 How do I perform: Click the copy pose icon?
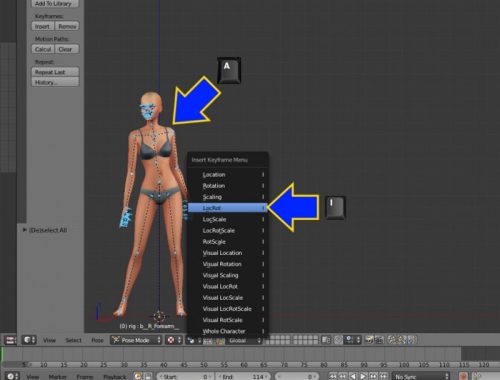[x=392, y=340]
